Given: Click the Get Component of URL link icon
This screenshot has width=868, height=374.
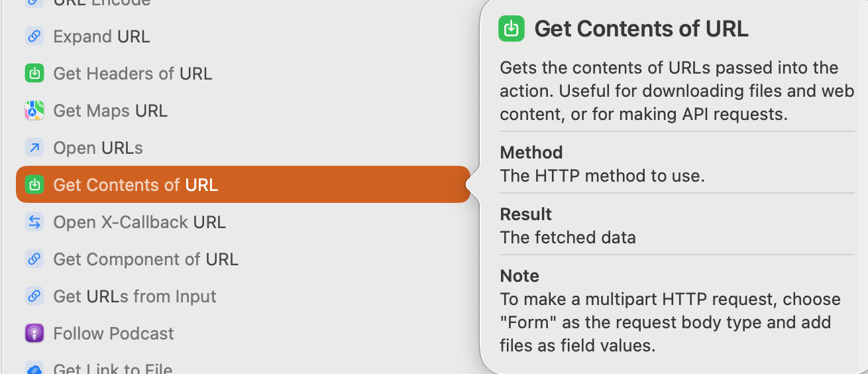Looking at the screenshot, I should (34, 259).
